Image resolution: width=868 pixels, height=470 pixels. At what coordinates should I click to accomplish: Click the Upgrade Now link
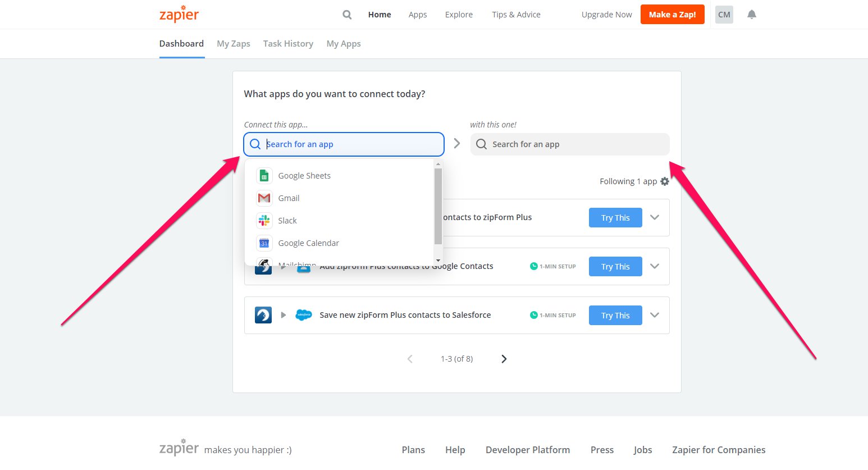point(606,15)
